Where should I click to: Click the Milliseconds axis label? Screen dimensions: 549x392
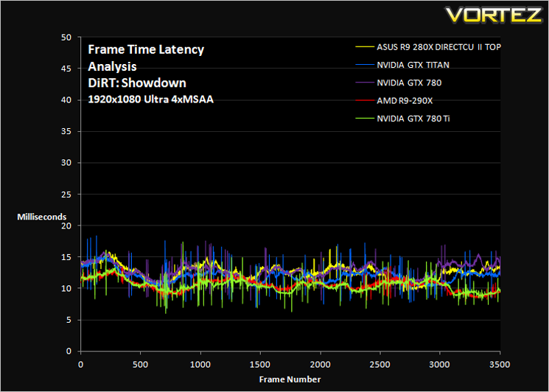pos(42,217)
